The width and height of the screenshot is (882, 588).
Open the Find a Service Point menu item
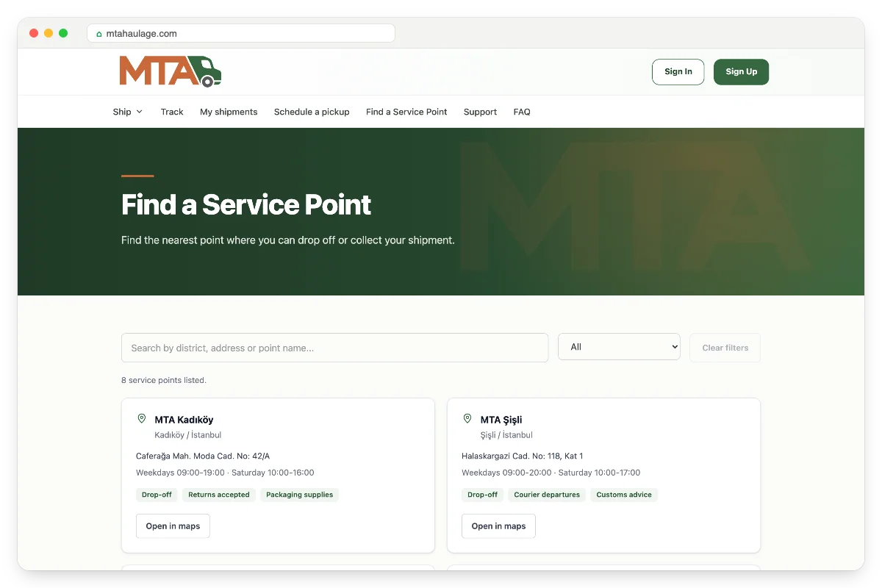click(x=406, y=112)
